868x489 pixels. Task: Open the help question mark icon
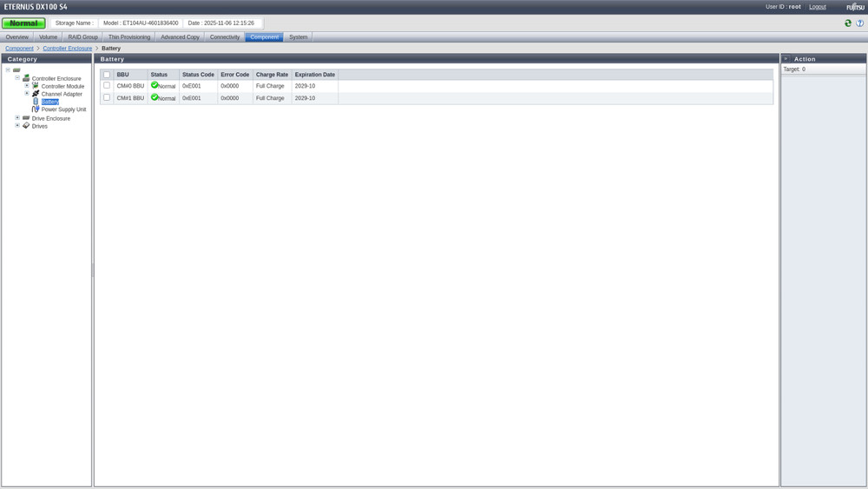point(859,23)
